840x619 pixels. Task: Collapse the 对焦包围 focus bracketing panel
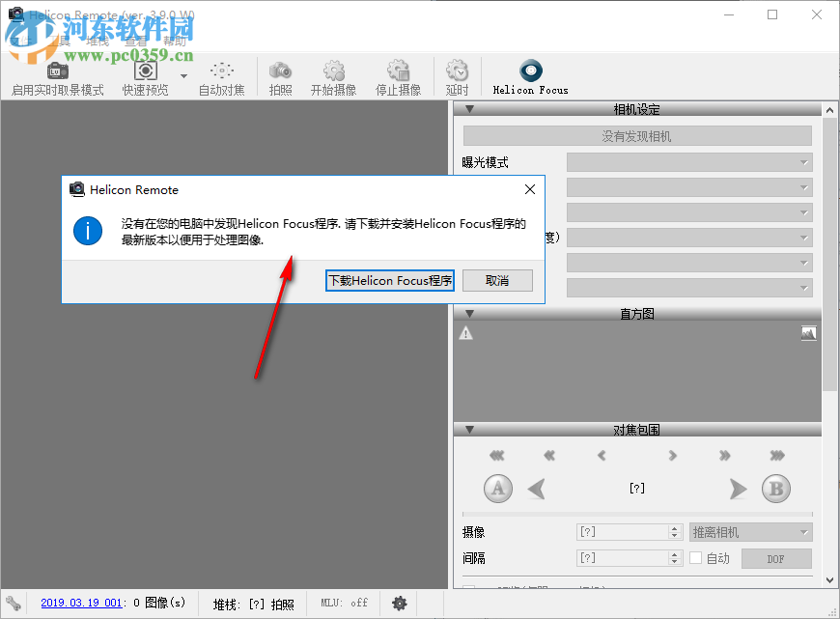(x=469, y=430)
